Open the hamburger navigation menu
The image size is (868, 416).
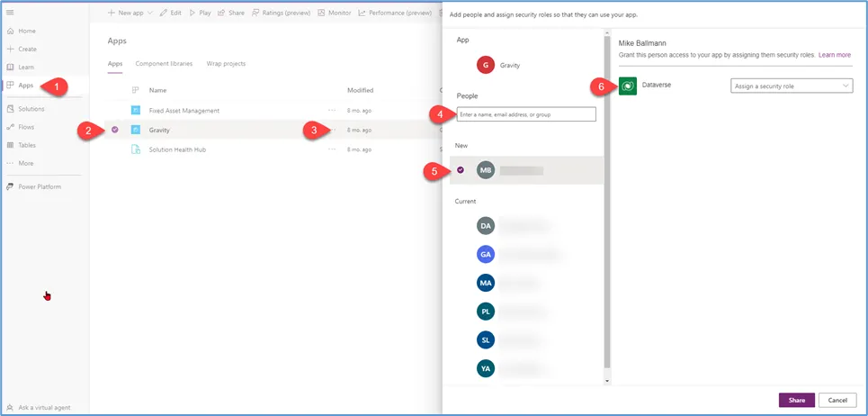click(9, 13)
